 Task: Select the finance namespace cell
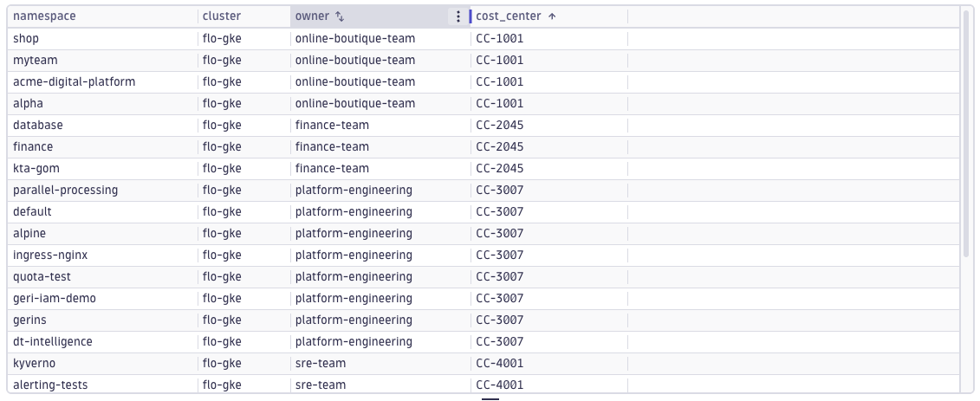point(102,146)
